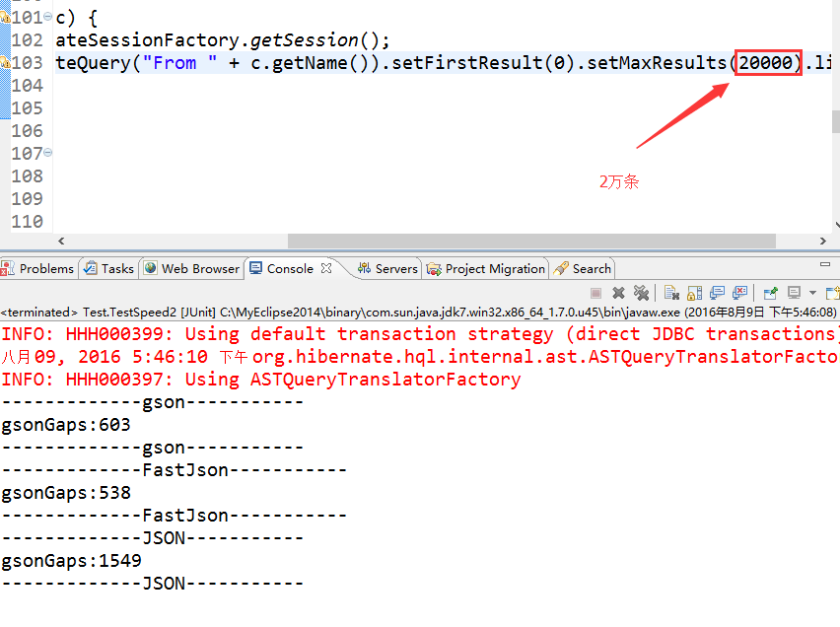Click getSession in line 102
840x627 pixels.
305,40
